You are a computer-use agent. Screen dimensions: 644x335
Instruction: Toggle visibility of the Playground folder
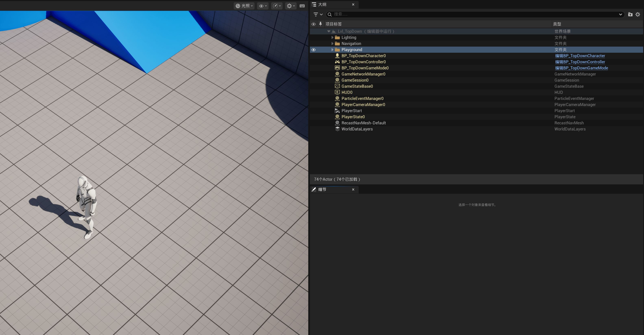[314, 50]
